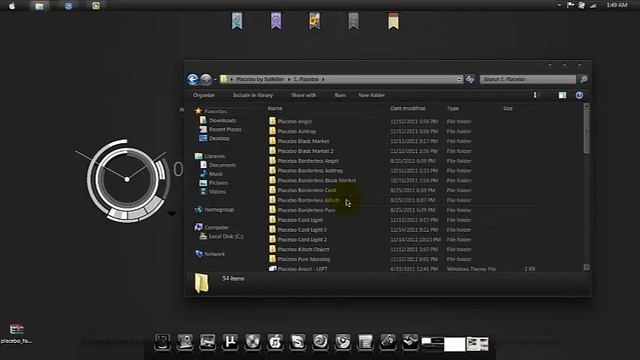
Task: Select Recent Places in sidebar
Action: coord(225,129)
